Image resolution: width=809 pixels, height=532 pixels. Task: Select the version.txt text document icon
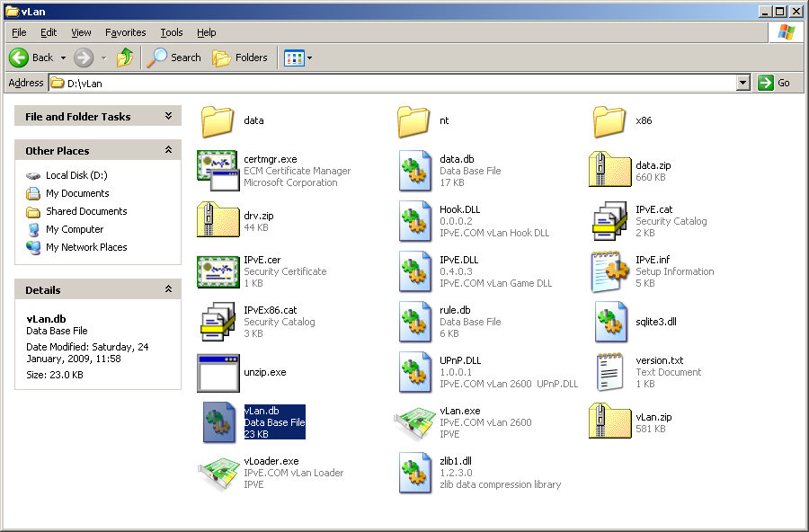609,372
